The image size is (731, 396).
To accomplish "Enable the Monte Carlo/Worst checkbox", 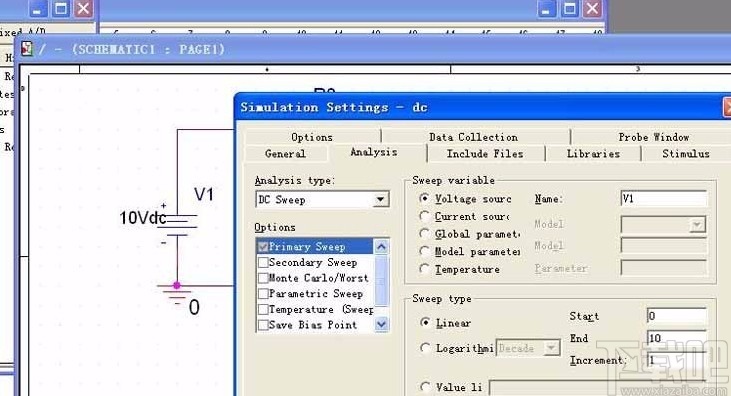I will [x=263, y=278].
